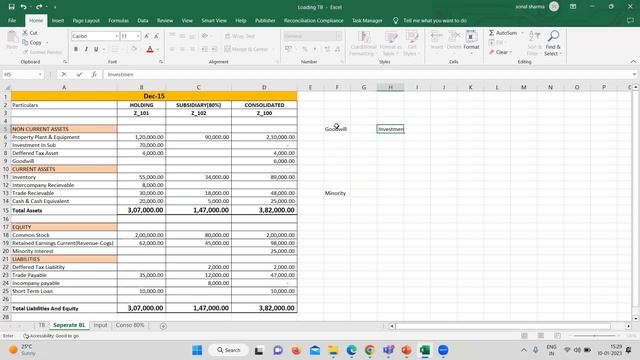The image size is (640, 360).
Task: Click the Copy button
Action: 32,42
